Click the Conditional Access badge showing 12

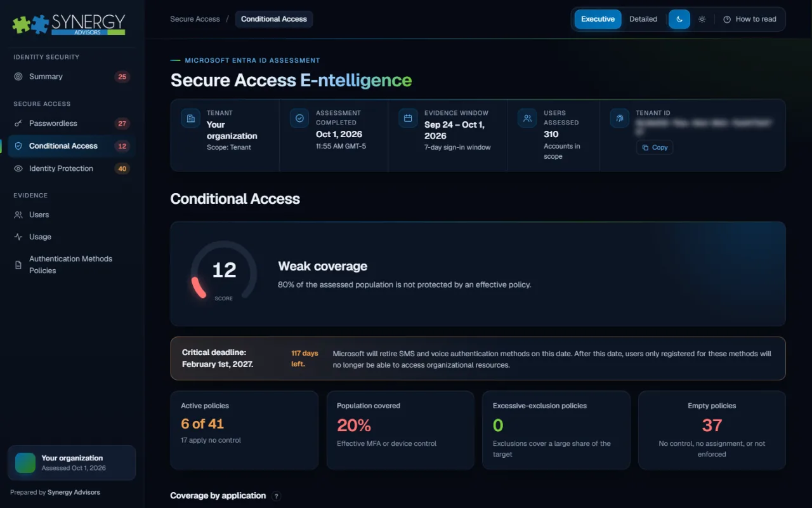(122, 146)
